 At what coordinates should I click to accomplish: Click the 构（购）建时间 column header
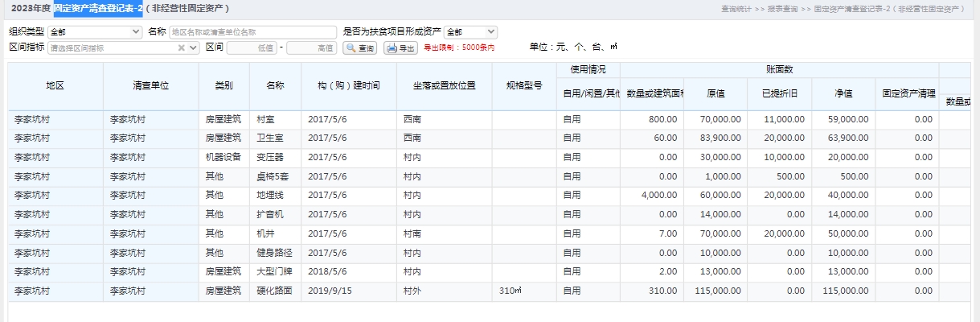pos(349,85)
